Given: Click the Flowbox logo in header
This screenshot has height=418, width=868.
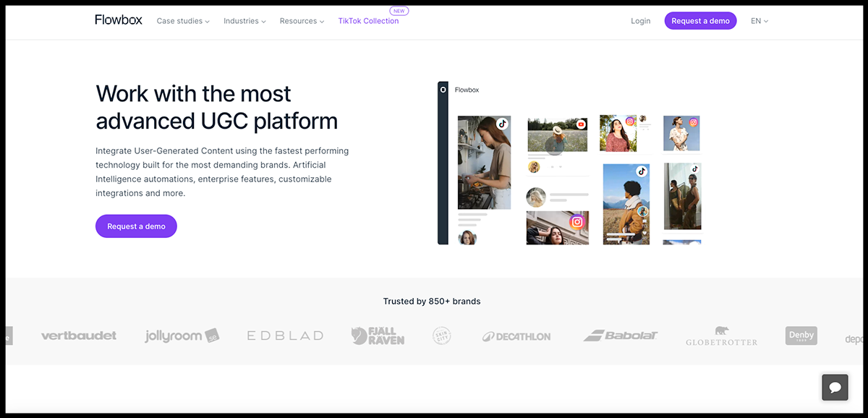Looking at the screenshot, I should (119, 20).
